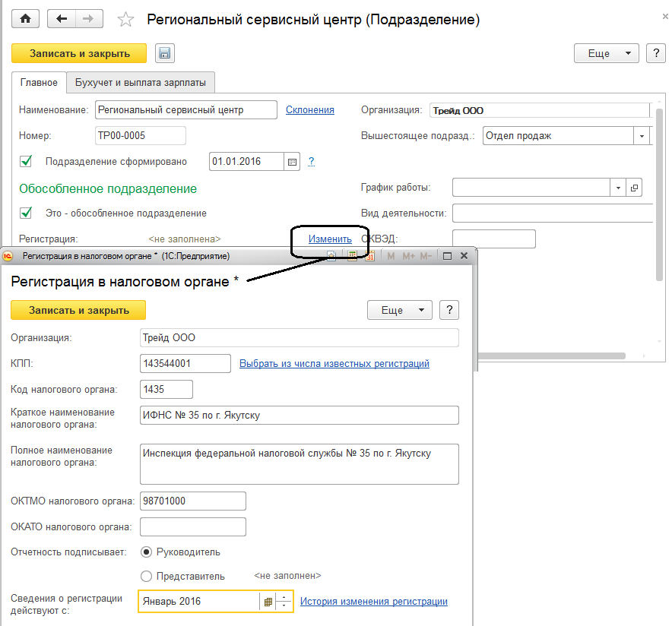The image size is (672, 626).
Task: Add this division to favorites star
Action: click(125, 19)
